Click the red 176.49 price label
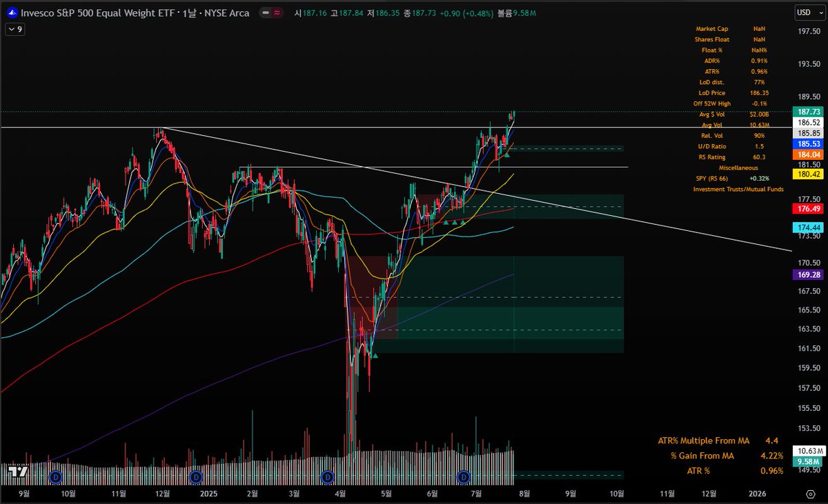The width and height of the screenshot is (828, 504). (x=807, y=209)
